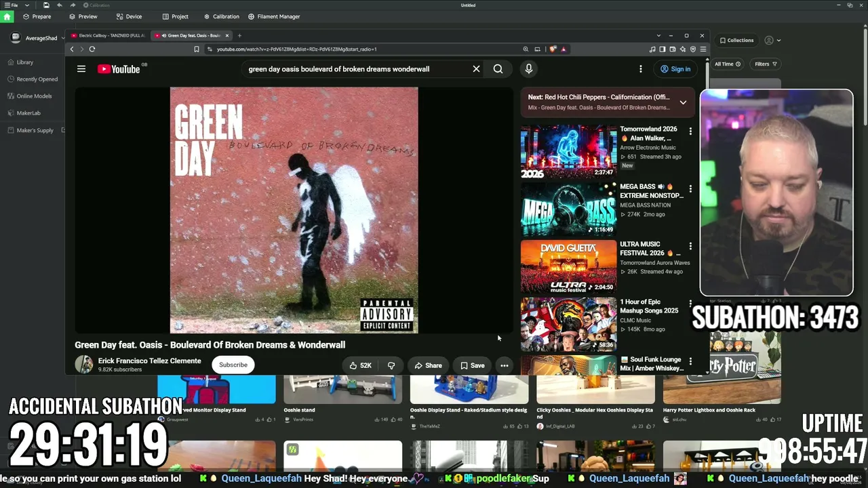Image resolution: width=868 pixels, height=488 pixels.
Task: Open the browser hamburger menu
Action: pos(703,49)
